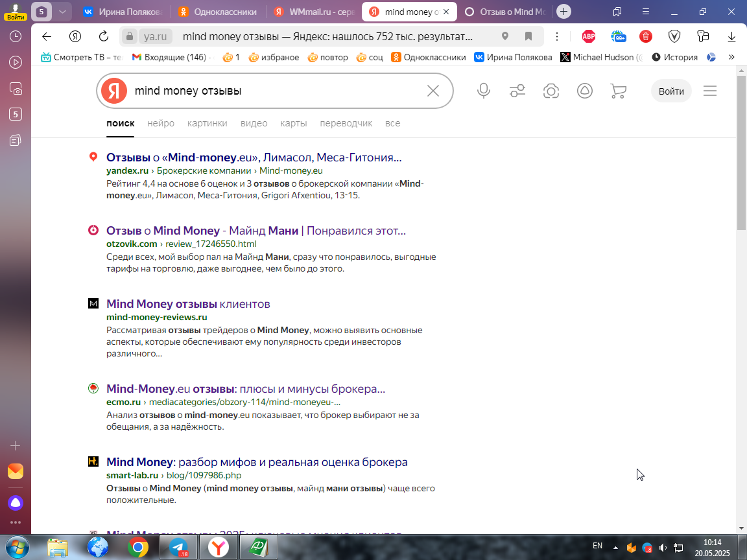Open a new tab with plus button
This screenshot has height=560, width=747.
click(563, 12)
